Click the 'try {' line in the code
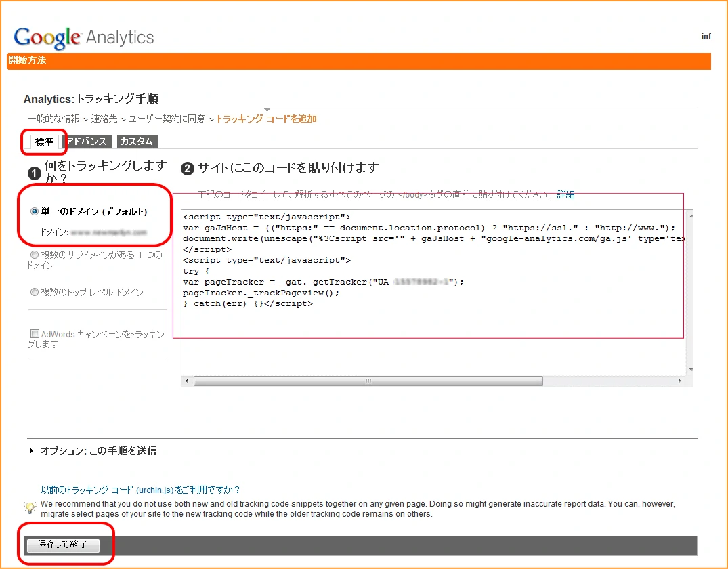This screenshot has width=728, height=569. pyautogui.click(x=196, y=271)
